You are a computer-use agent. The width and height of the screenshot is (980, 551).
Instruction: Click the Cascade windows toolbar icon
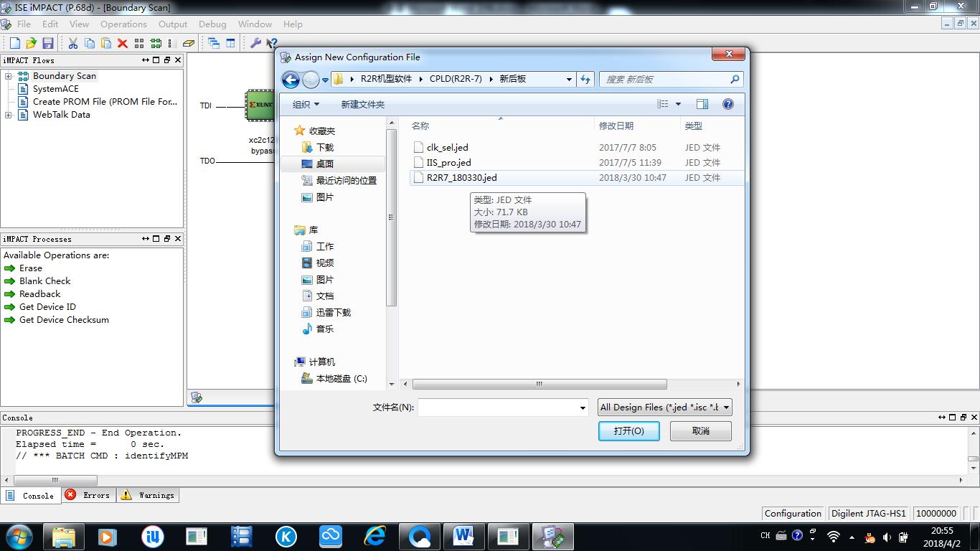(x=214, y=43)
